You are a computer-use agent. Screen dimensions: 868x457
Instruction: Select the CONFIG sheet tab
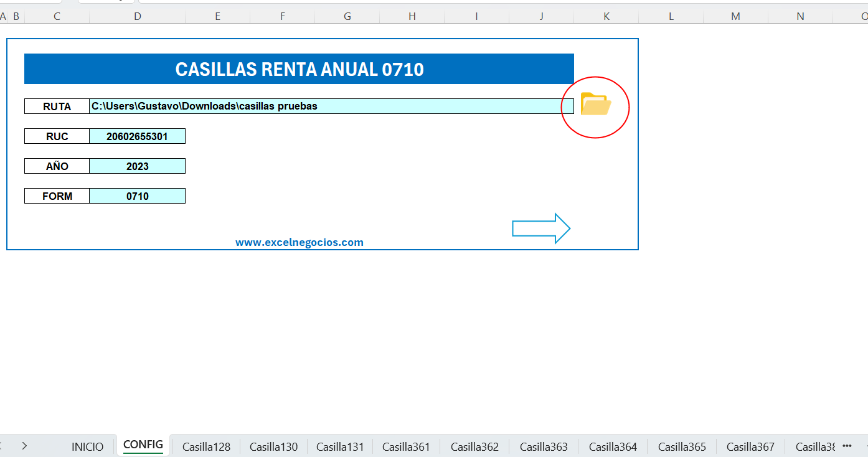coord(143,445)
